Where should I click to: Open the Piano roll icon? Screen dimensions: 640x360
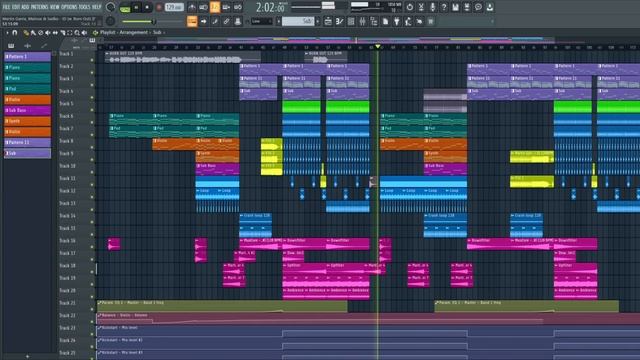coord(340,21)
